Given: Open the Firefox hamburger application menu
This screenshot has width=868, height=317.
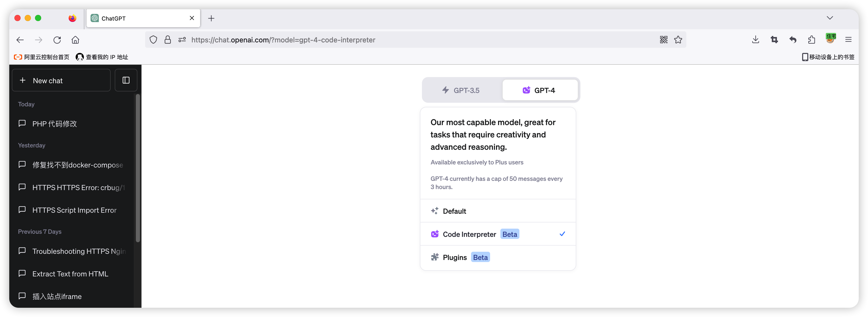Looking at the screenshot, I should pos(848,40).
